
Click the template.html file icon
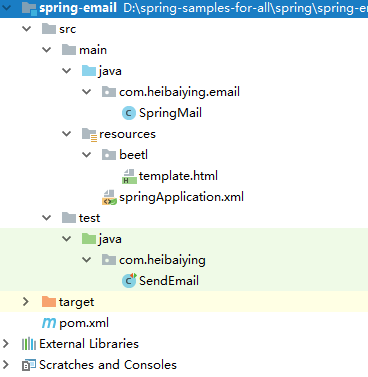tap(129, 176)
